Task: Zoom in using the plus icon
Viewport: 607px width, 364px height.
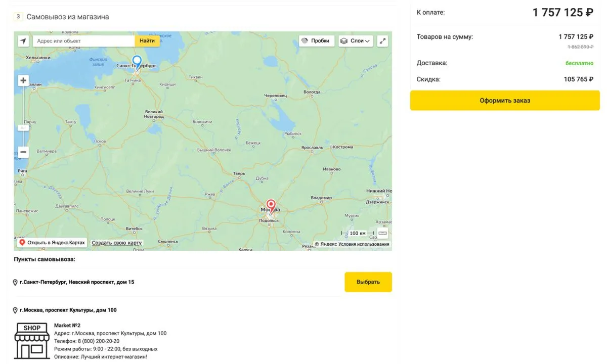Action: [x=23, y=80]
